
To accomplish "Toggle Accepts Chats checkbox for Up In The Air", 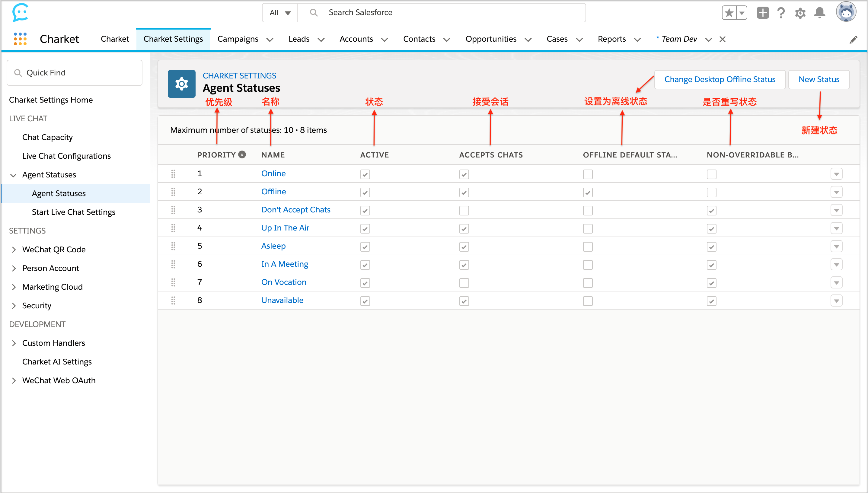I will click(464, 229).
